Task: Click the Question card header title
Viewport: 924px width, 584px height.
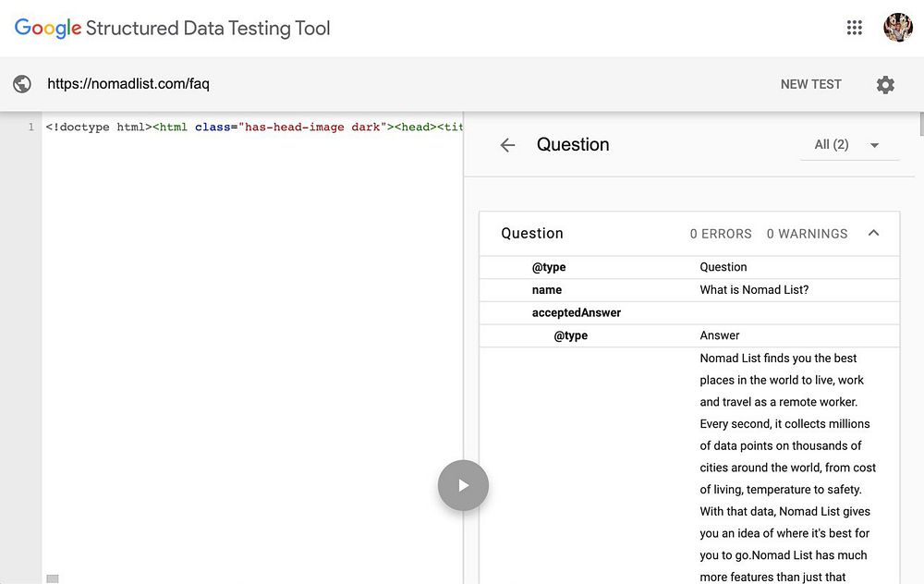Action: coord(532,234)
